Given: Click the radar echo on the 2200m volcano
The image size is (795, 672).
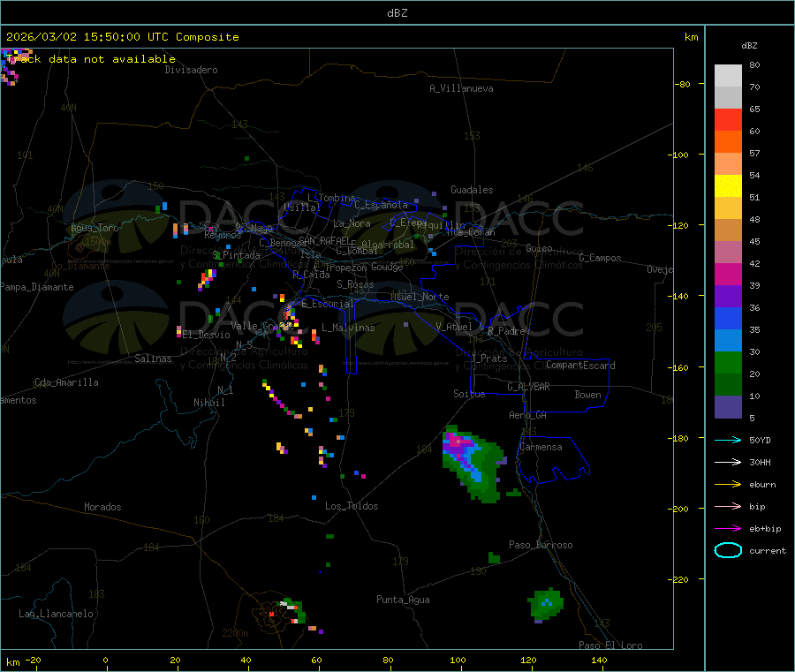Looking at the screenshot, I should pos(291,612).
